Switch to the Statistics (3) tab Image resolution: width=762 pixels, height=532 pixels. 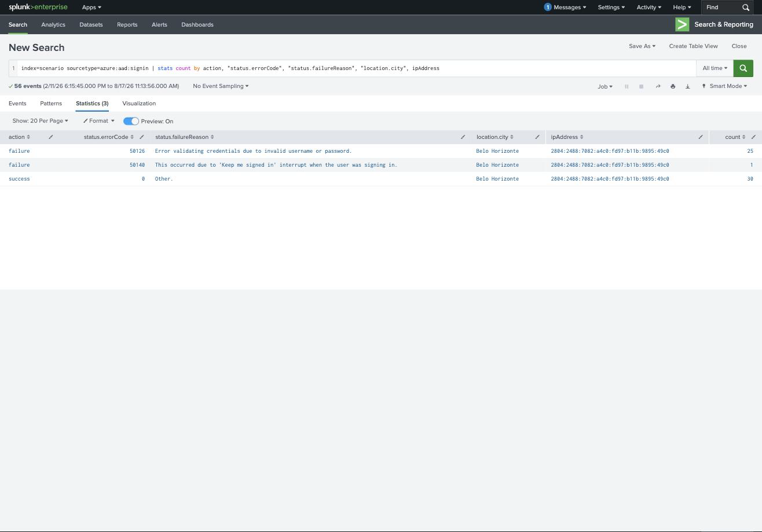pos(92,104)
